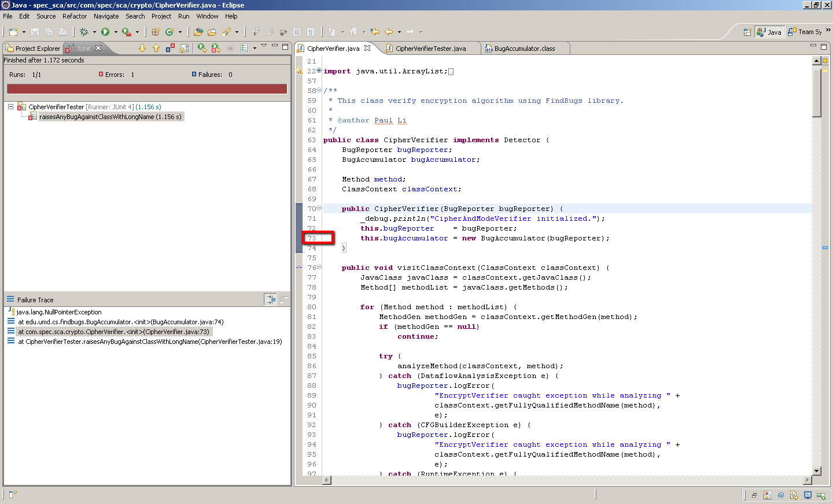The height and width of the screenshot is (504, 833).
Task: Toggle Show Failures Only in JUnit view
Action: 170,48
